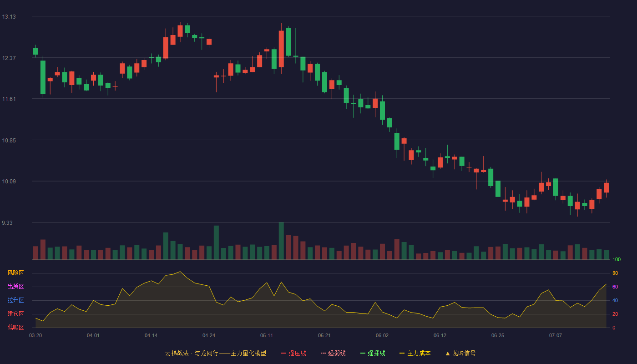Select the last red candlestick at the chart end
Viewport: 637px width, 364px height.
607,187
